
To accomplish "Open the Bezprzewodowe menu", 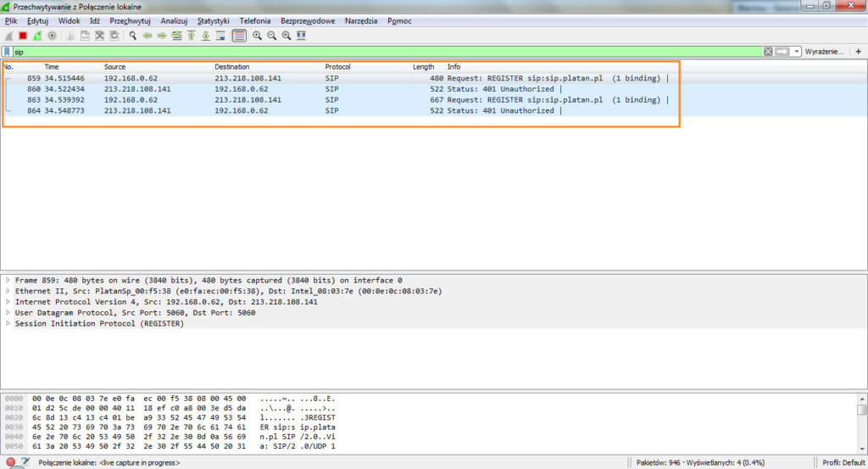I will [308, 21].
